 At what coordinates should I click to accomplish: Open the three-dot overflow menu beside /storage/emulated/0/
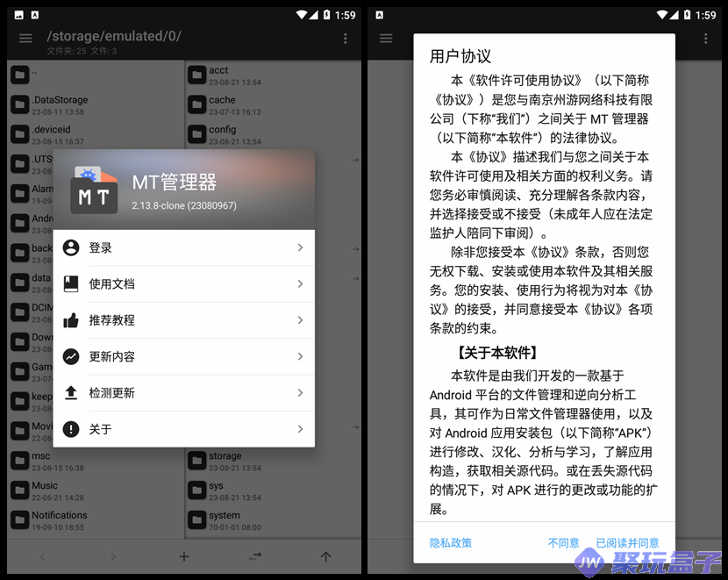pos(345,38)
